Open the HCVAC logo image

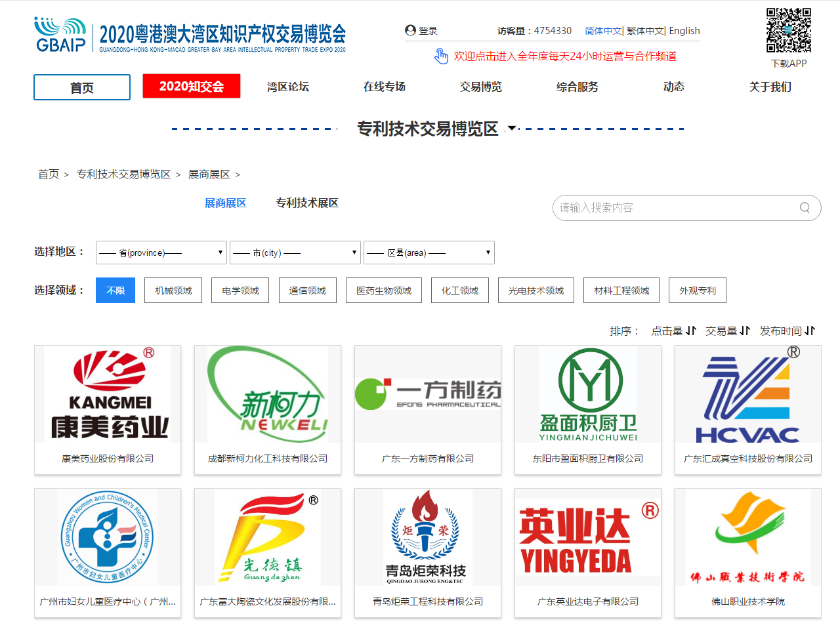(748, 394)
